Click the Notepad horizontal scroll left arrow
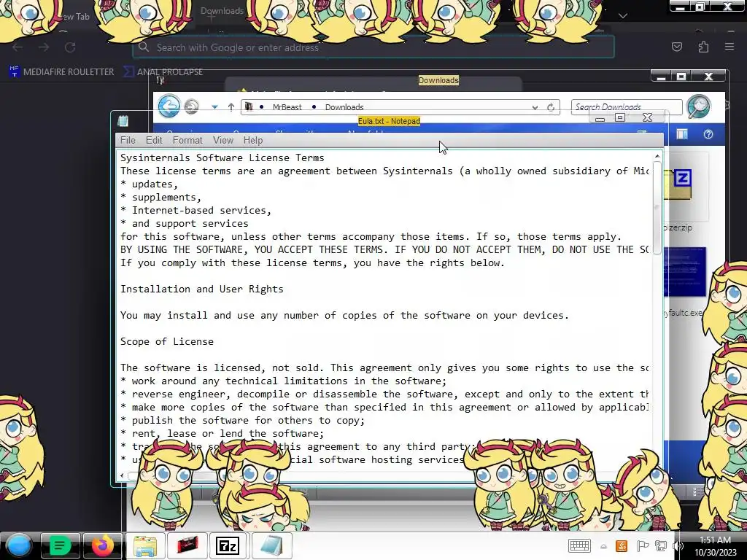The height and width of the screenshot is (560, 747). click(x=122, y=475)
